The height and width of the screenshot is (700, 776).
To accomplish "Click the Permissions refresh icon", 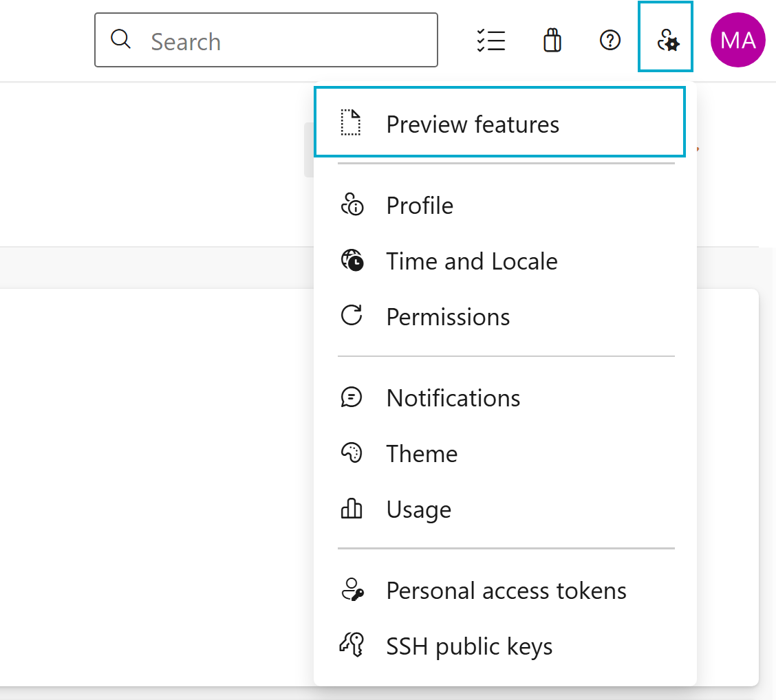I will click(352, 316).
